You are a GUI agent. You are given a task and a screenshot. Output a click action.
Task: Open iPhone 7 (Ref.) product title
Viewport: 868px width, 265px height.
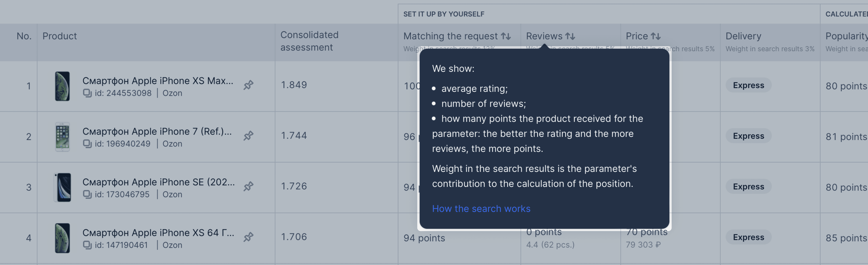[x=157, y=131]
